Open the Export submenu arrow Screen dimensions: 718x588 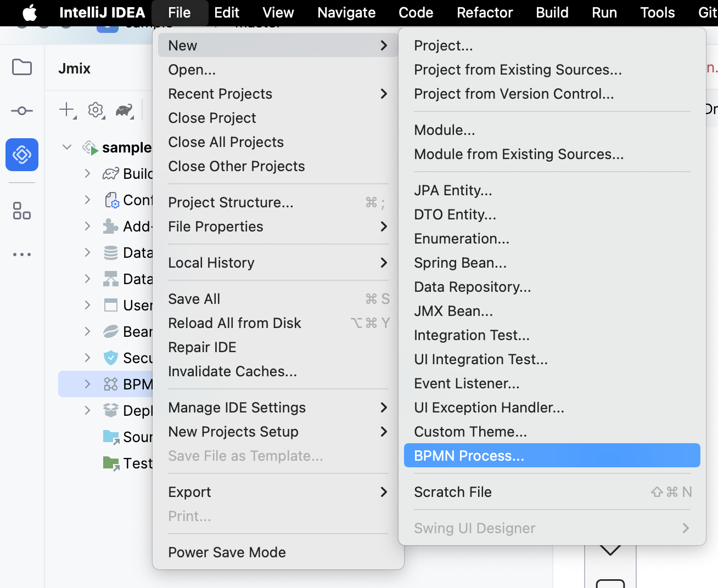[384, 492]
